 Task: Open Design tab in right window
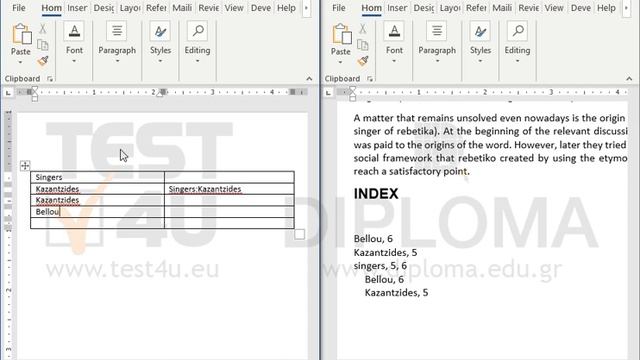tap(424, 8)
